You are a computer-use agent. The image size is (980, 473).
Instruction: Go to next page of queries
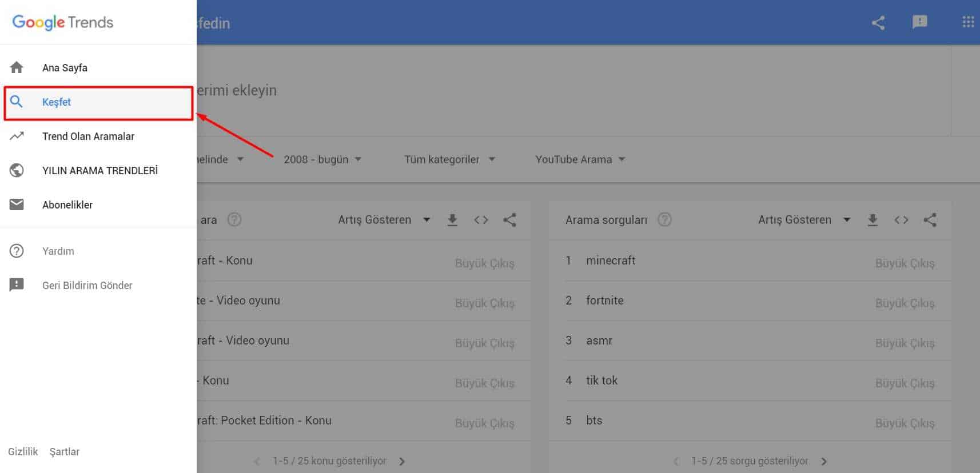(824, 462)
